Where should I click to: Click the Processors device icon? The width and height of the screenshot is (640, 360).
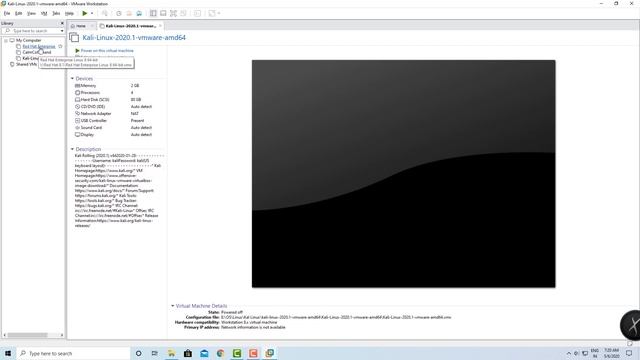pos(78,93)
